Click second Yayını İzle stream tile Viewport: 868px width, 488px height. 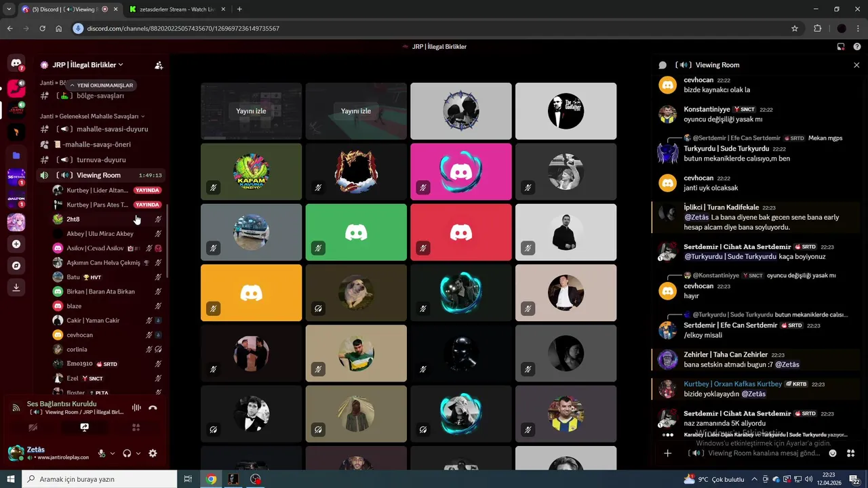click(x=356, y=111)
